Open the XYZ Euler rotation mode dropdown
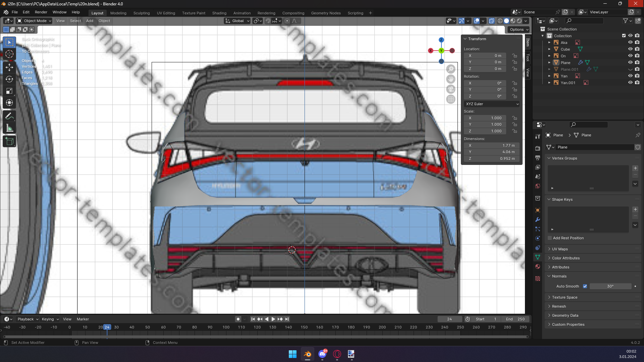Viewport: 644px width, 362px height. [x=492, y=104]
